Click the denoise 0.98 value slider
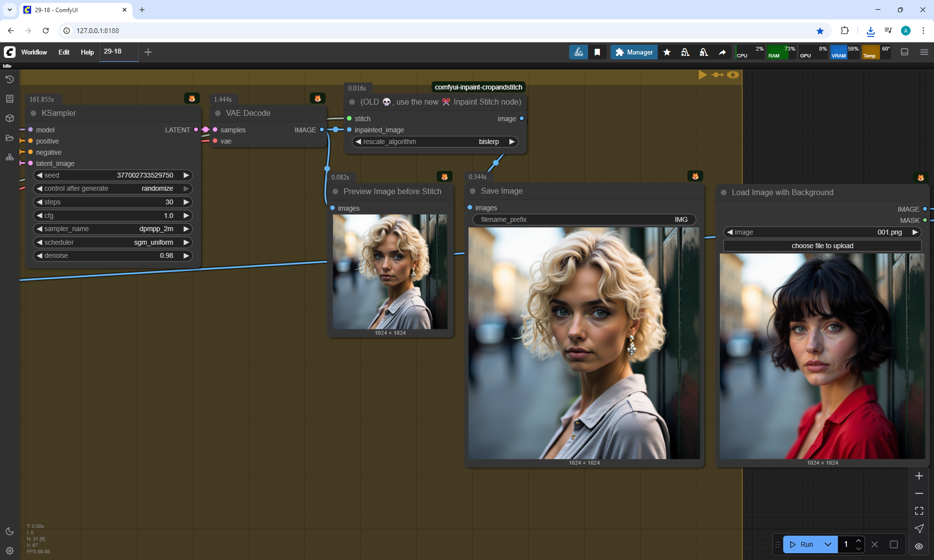Screen dimensions: 934x560 (x=113, y=255)
